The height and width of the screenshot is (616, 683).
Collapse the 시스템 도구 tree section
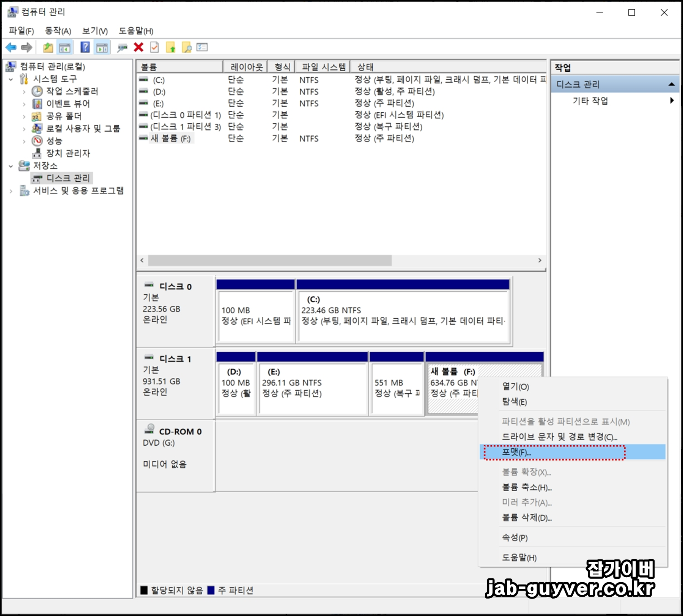pos(11,79)
